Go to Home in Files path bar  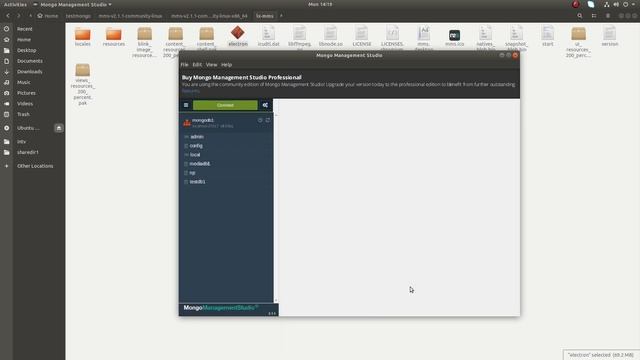click(x=47, y=16)
